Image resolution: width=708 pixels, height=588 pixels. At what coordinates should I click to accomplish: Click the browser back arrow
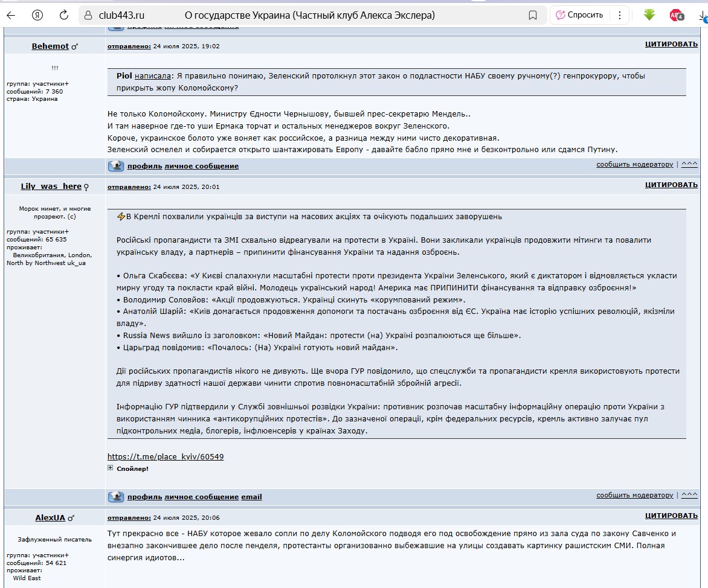point(11,15)
